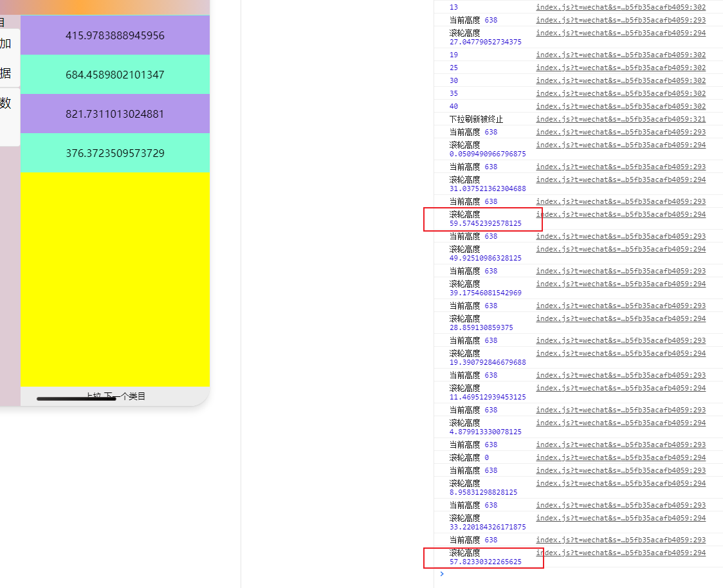Screen dimensions: 723x588
Task: Open source link beside log value 25
Action: (x=621, y=68)
